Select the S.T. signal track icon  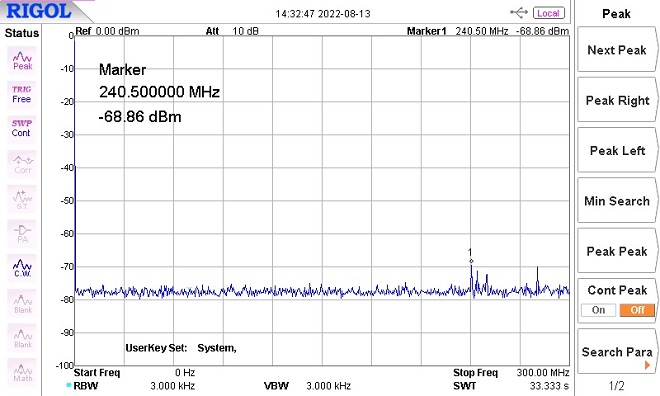[22, 199]
